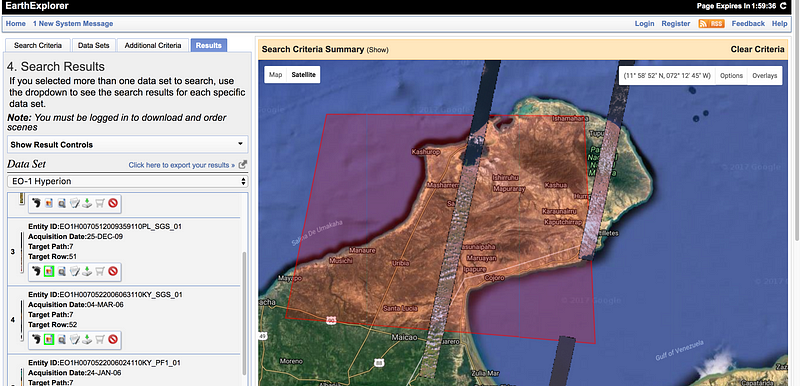
Task: Toggle browse overlay for result 4
Action: click(x=49, y=339)
